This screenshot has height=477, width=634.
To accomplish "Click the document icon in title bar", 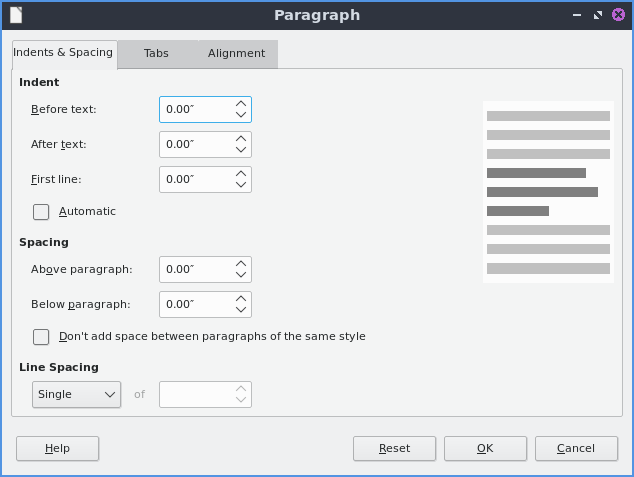I will click(x=16, y=15).
